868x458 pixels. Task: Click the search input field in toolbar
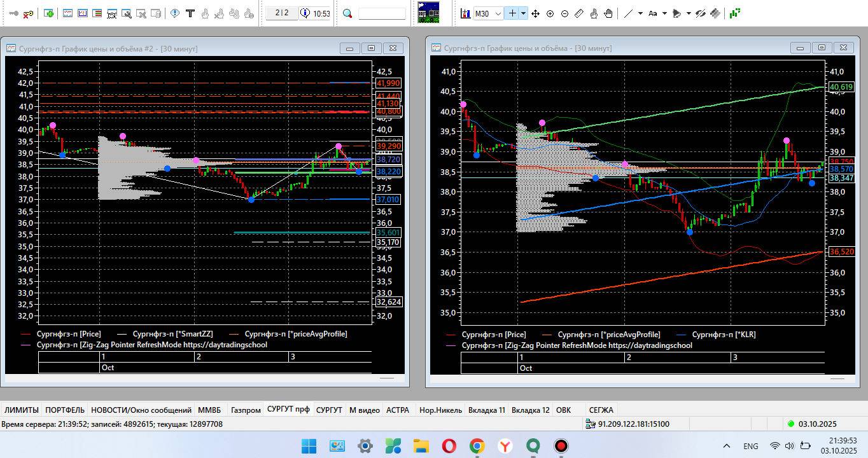(382, 13)
